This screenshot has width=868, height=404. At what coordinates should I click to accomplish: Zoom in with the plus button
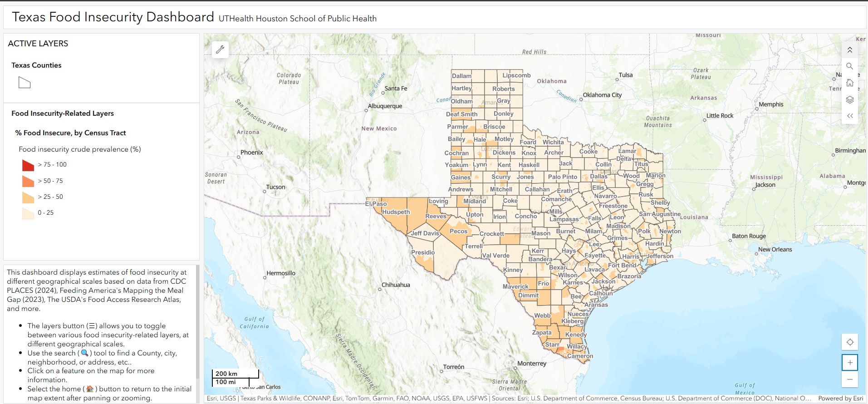849,362
